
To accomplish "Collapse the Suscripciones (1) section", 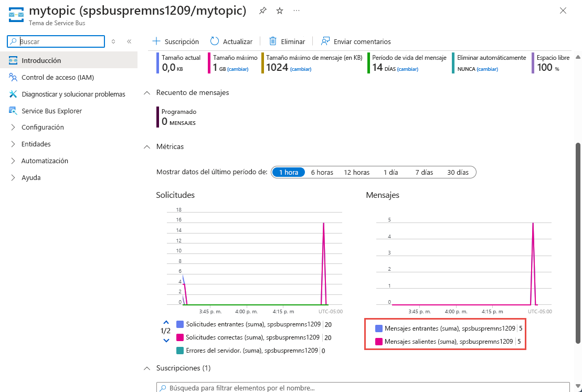I will (147, 368).
